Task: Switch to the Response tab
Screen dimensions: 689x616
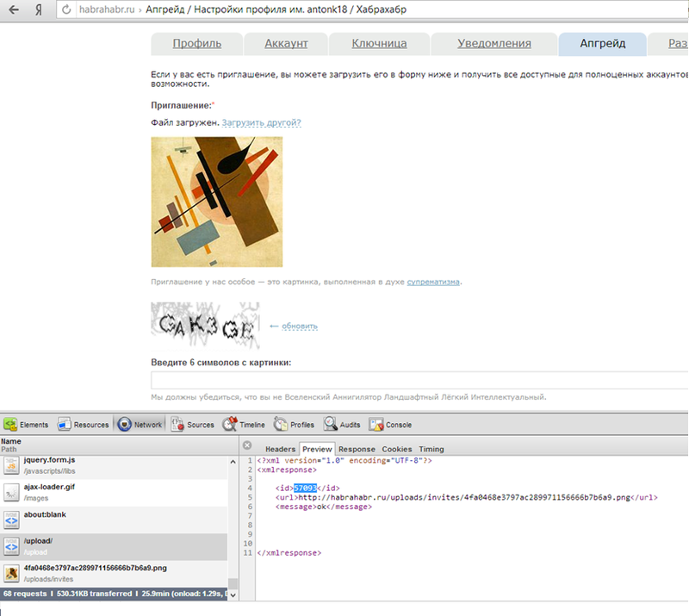Action: 357,449
